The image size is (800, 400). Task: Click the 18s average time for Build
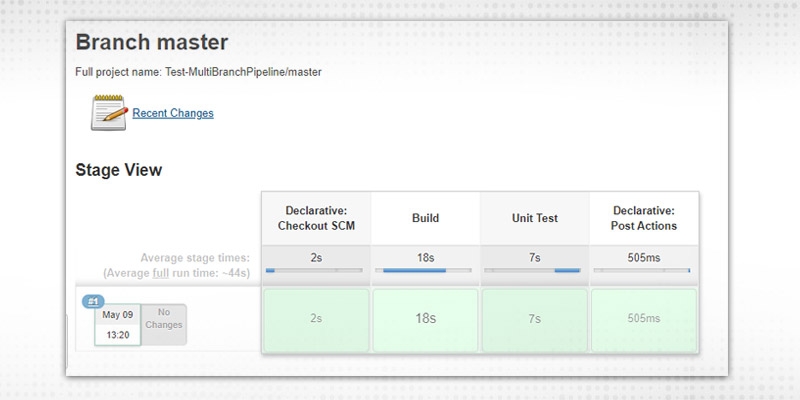click(x=425, y=257)
